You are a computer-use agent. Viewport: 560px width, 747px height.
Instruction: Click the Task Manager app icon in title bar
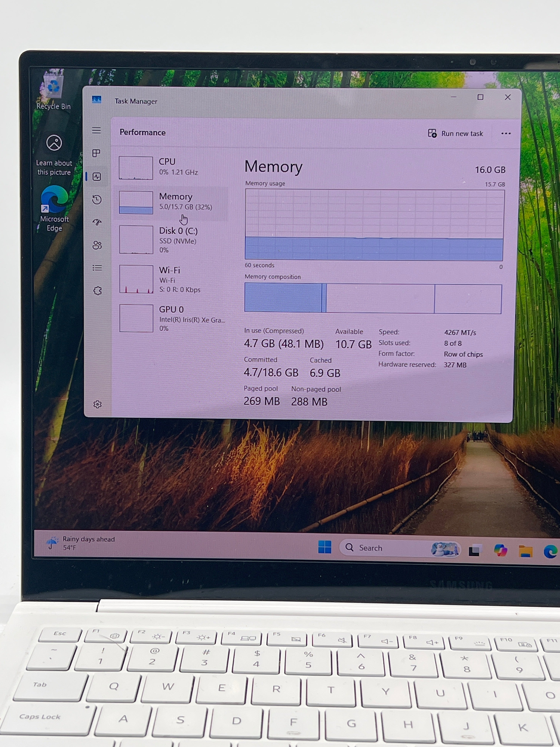[x=96, y=99]
